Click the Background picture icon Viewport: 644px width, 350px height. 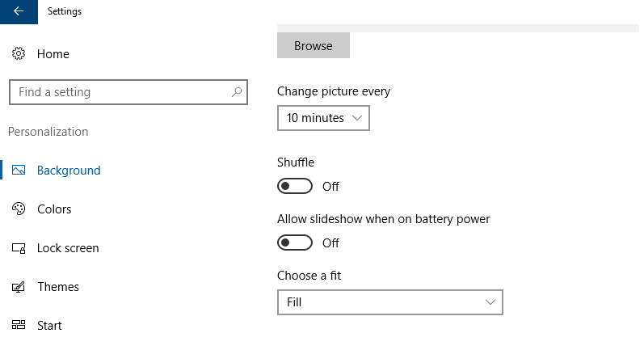(19, 170)
